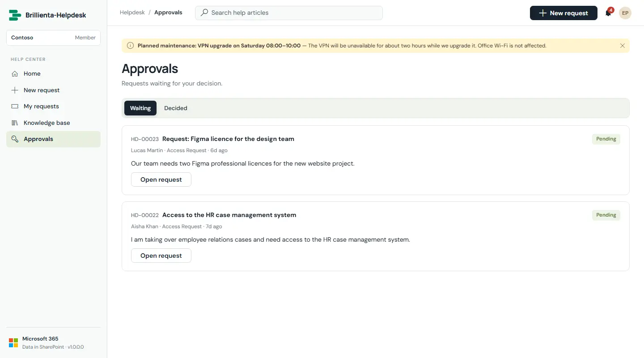Dismiss the planned maintenance banner
Viewport: 644px width, 358px height.
click(623, 46)
